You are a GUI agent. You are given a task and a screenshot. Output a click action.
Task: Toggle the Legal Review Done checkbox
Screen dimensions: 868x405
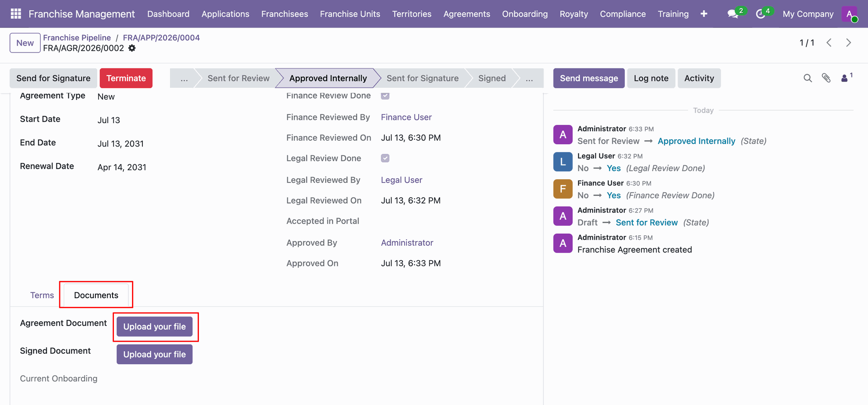[x=385, y=158]
